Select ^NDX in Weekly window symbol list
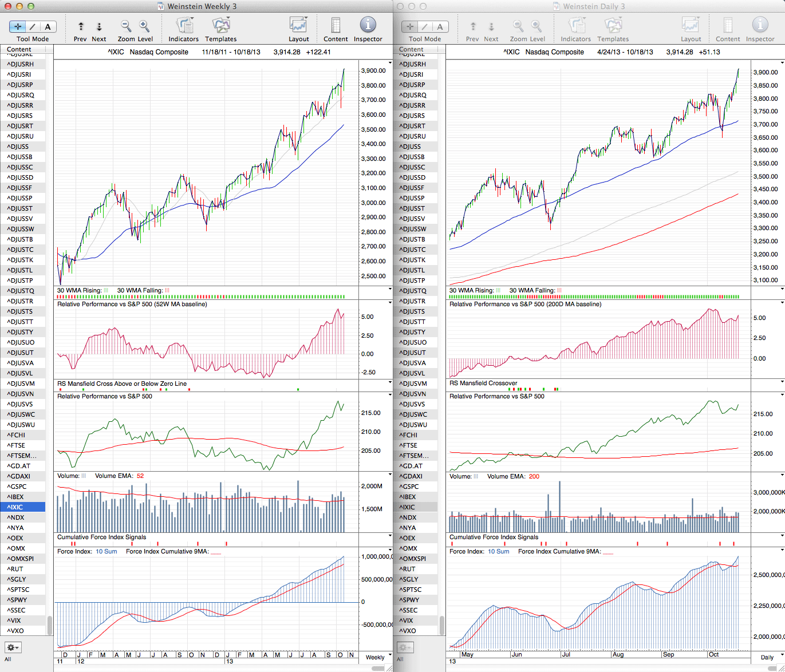 tap(16, 517)
